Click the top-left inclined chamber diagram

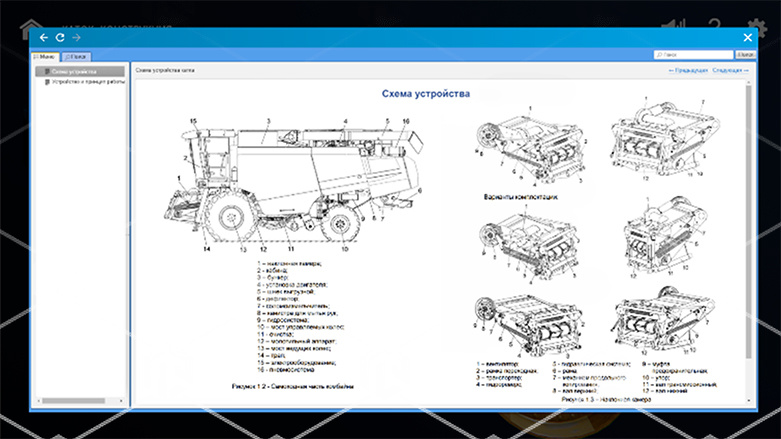[x=530, y=145]
